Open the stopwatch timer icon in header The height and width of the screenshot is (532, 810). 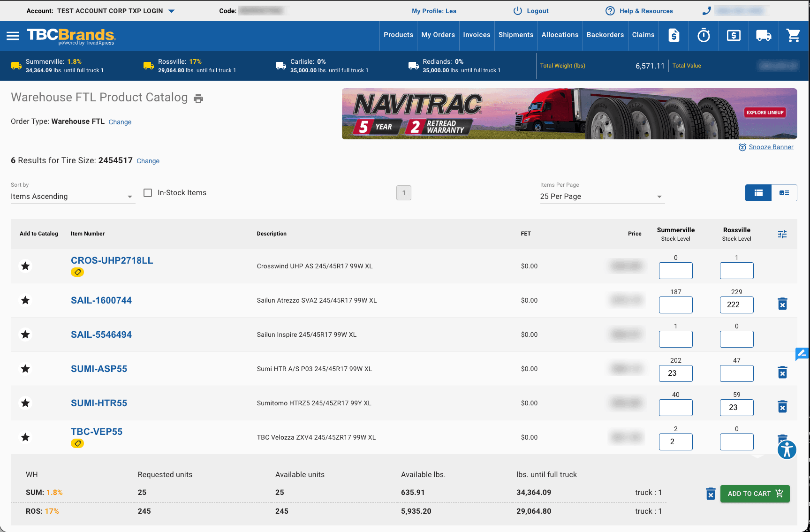pyautogui.click(x=704, y=35)
